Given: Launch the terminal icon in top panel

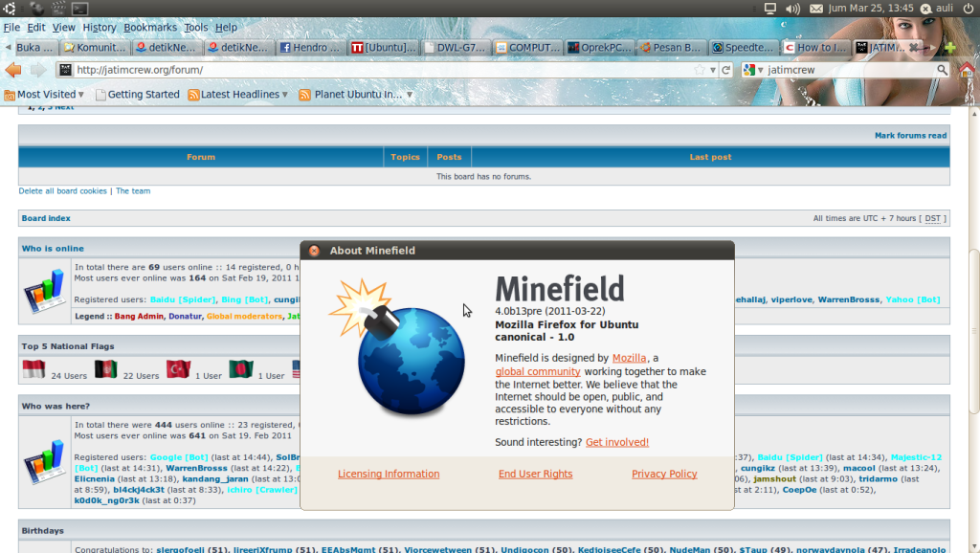Looking at the screenshot, I should (80, 9).
